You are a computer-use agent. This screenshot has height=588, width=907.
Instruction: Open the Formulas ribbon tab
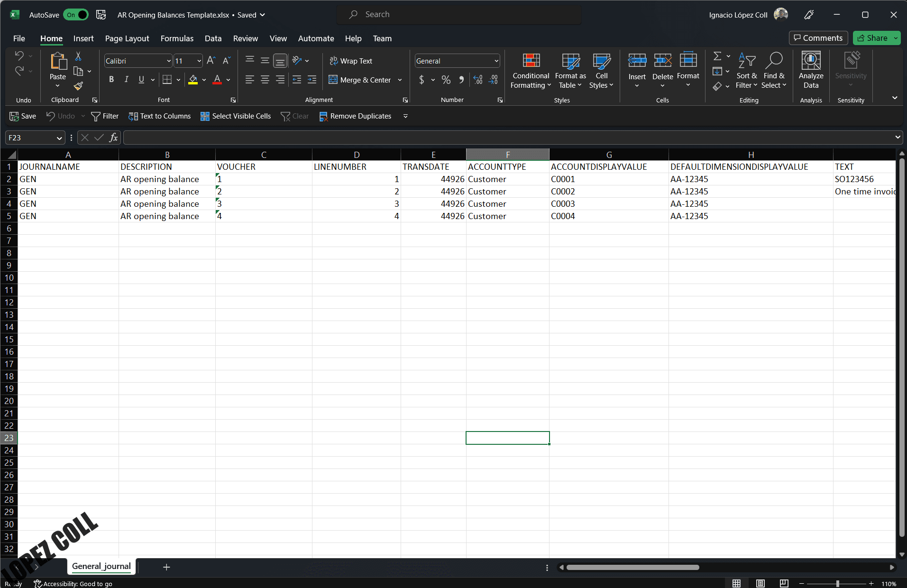[x=177, y=38]
